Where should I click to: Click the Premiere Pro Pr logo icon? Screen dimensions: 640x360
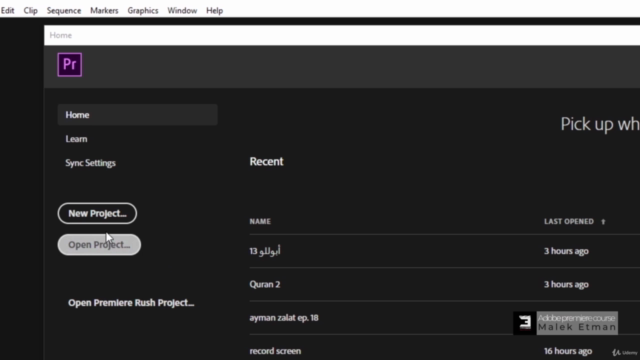coord(69,64)
